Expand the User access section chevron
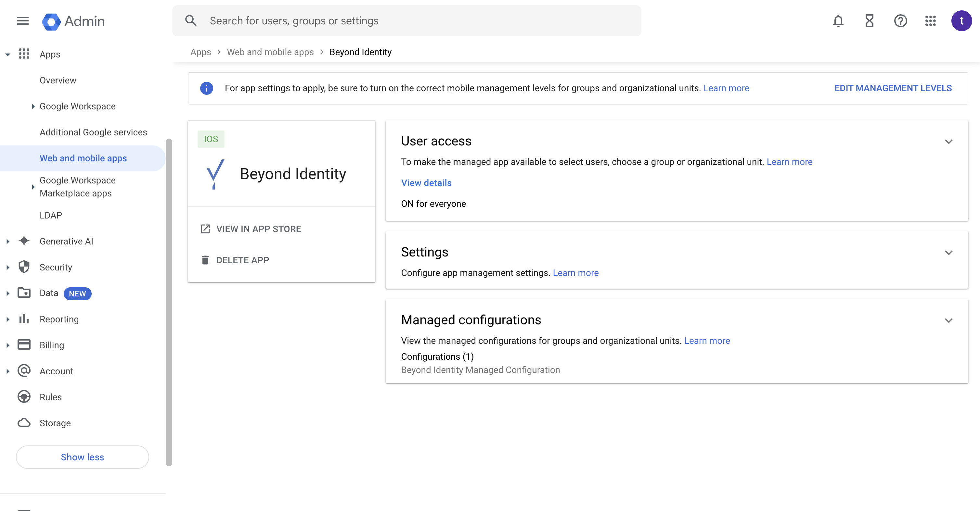 948,142
